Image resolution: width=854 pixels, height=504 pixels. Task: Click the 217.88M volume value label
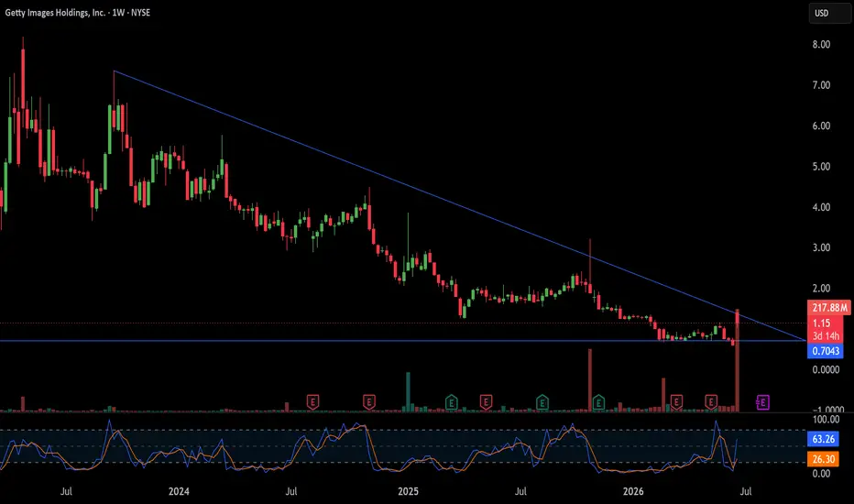[x=829, y=308]
